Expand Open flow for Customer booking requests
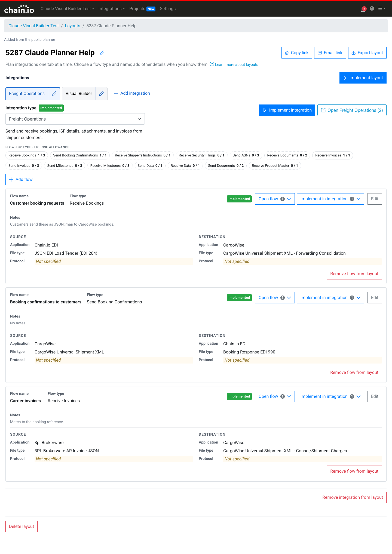 [x=275, y=199]
